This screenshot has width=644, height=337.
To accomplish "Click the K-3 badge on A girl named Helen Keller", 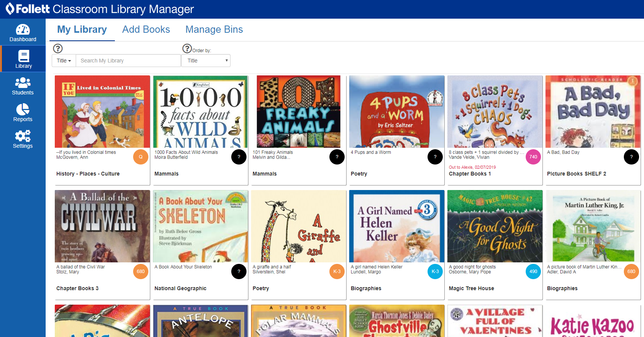I will coord(435,272).
